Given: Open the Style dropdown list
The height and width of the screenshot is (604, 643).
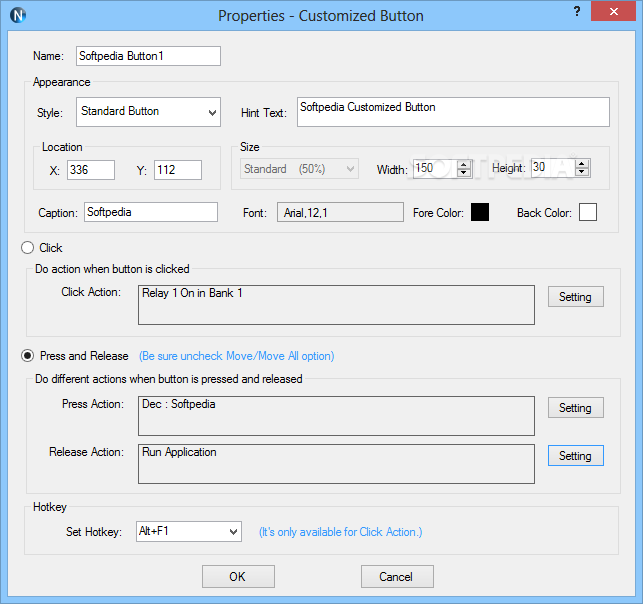Looking at the screenshot, I should point(148,112).
